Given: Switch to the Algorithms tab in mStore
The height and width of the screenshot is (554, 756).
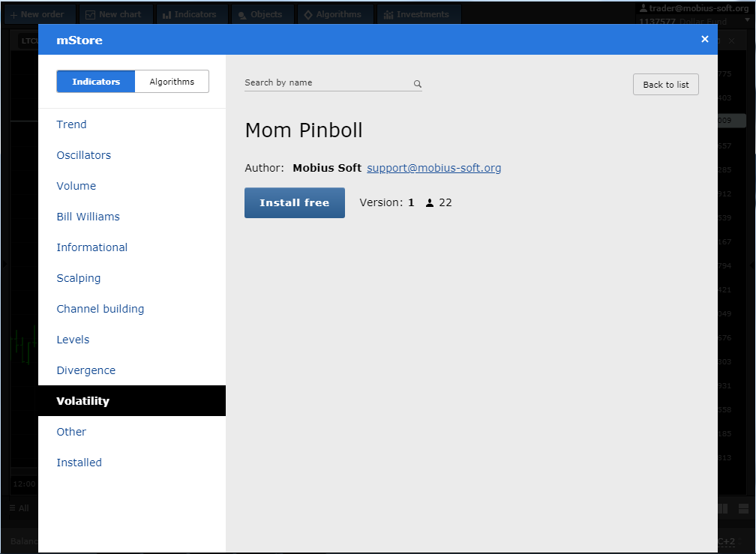Looking at the screenshot, I should click(172, 82).
